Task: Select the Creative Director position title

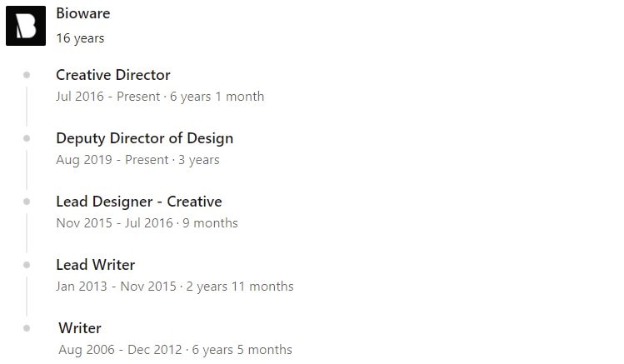Action: click(x=113, y=75)
